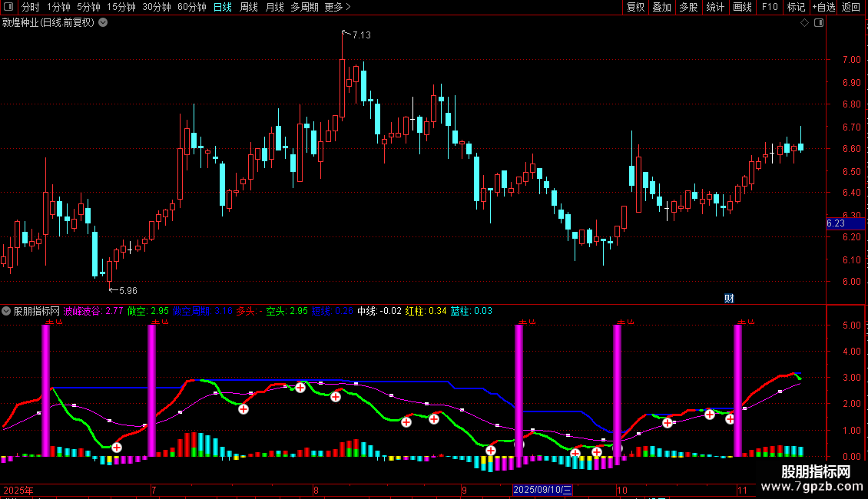Click the 叠加 overlay button
Viewport: 868px width, 499px height.
click(x=661, y=7)
